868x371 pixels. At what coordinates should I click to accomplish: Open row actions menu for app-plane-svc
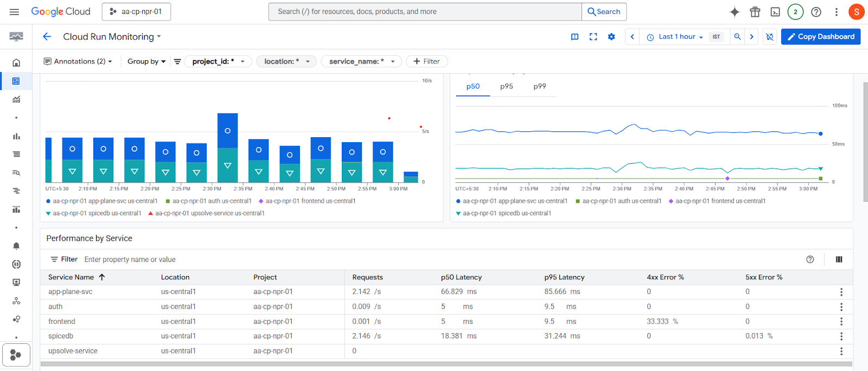point(841,292)
